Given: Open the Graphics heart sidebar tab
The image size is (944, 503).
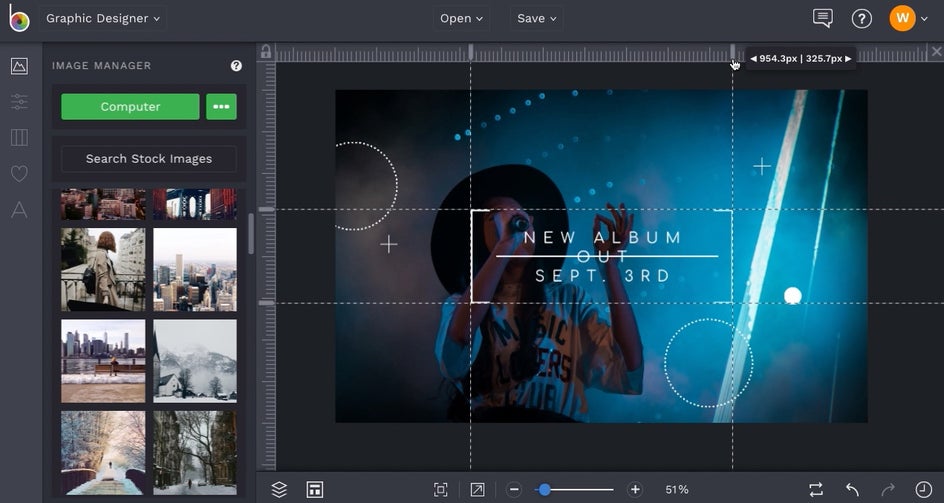Looking at the screenshot, I should point(19,173).
